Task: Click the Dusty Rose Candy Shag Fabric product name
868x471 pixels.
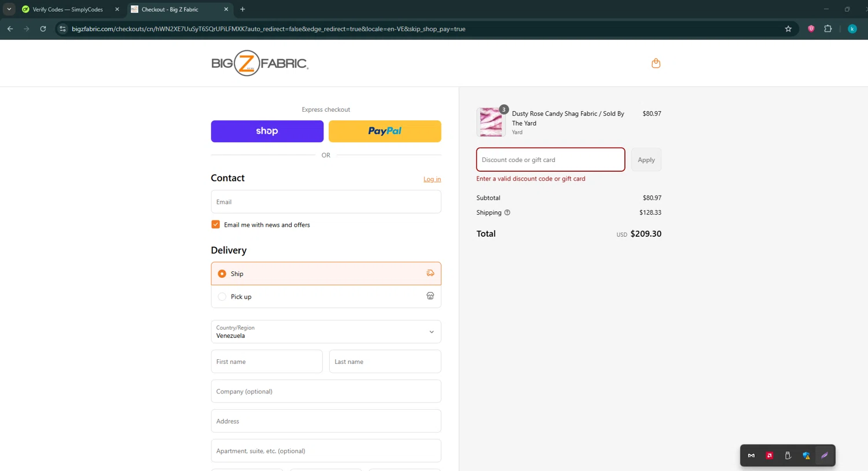Action: [x=568, y=118]
